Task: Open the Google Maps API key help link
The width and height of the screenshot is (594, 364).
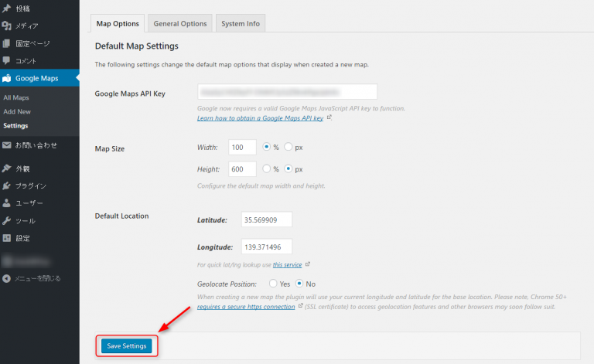Action: 260,118
